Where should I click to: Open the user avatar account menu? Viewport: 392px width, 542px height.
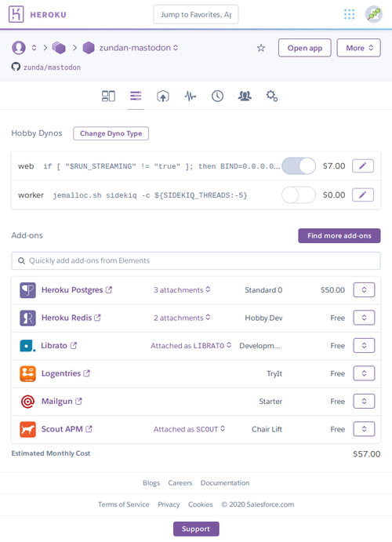(374, 14)
